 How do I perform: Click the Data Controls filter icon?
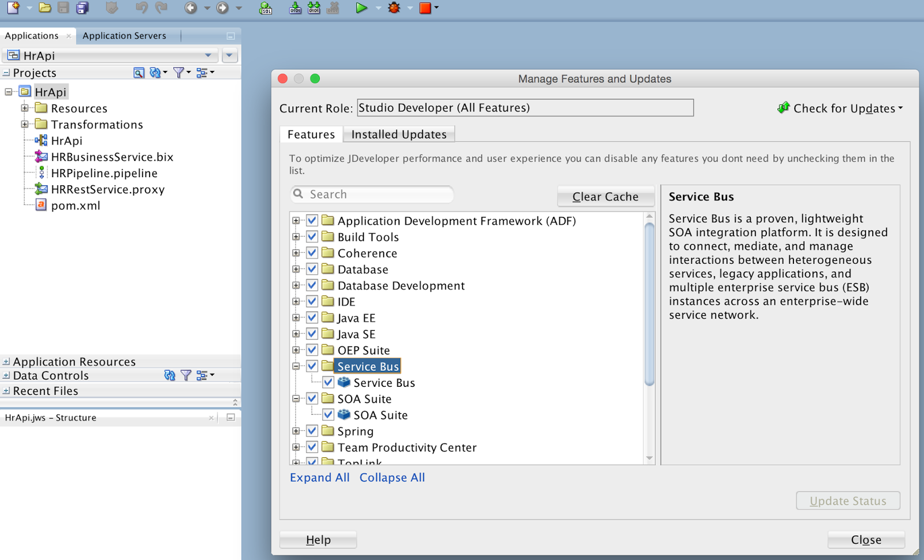pos(186,375)
